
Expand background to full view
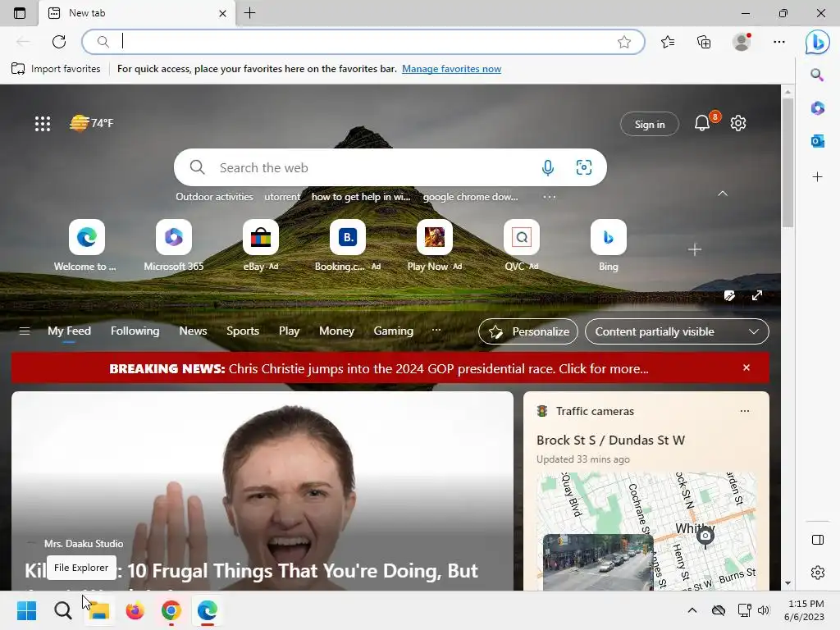[x=757, y=295]
